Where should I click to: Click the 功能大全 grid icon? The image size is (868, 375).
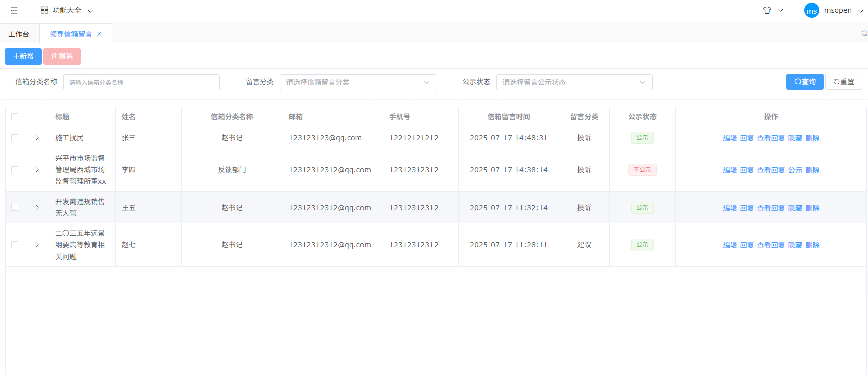pos(44,10)
